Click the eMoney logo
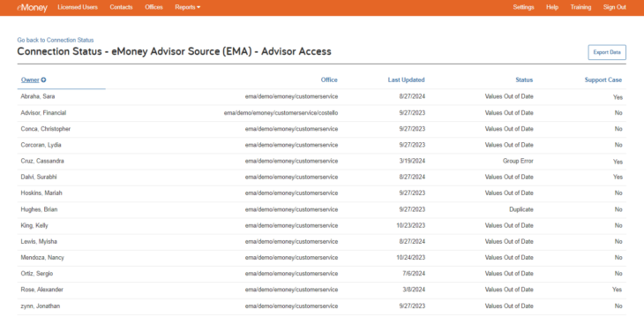Screen dimensions: 644x325 point(32,7)
